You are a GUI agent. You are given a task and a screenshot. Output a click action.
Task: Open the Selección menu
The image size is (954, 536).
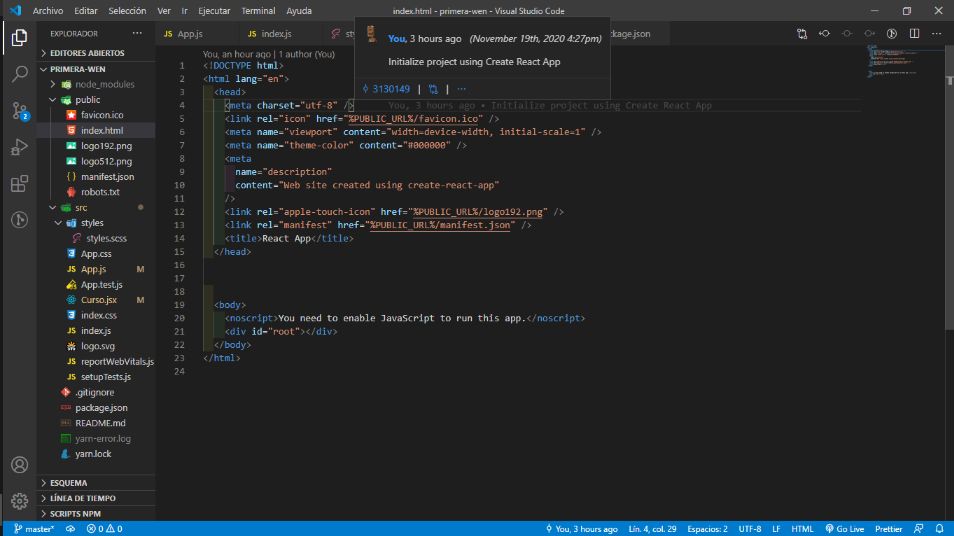127,11
